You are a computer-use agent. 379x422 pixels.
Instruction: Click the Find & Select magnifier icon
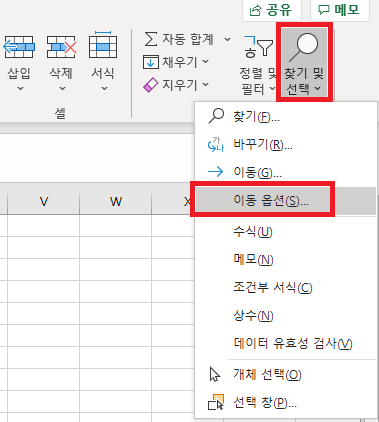coord(304,47)
